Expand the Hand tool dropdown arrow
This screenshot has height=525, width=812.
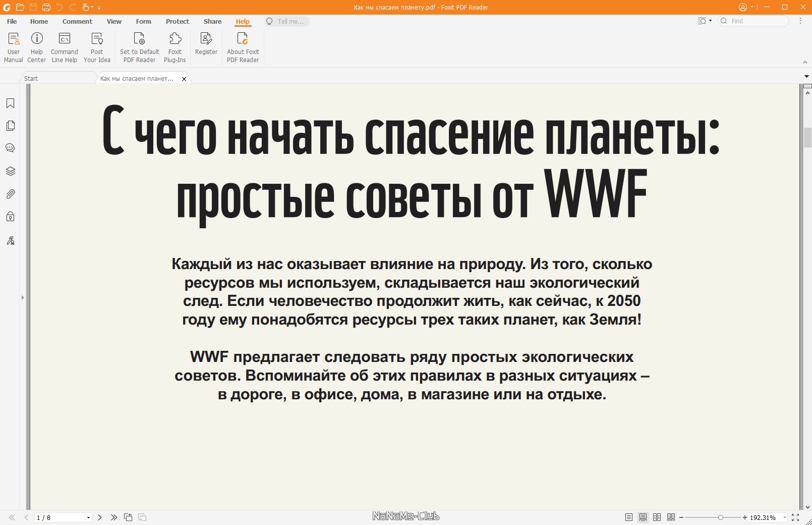pyautogui.click(x=92, y=8)
